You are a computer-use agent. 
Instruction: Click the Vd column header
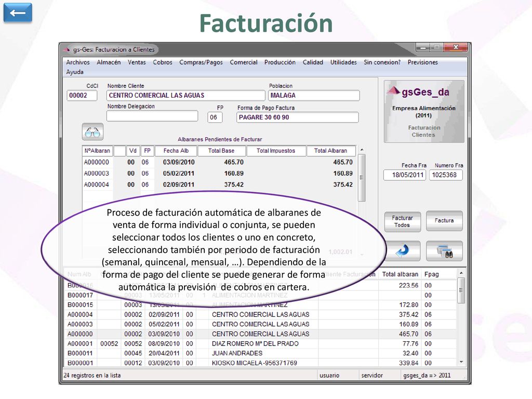[x=133, y=151]
